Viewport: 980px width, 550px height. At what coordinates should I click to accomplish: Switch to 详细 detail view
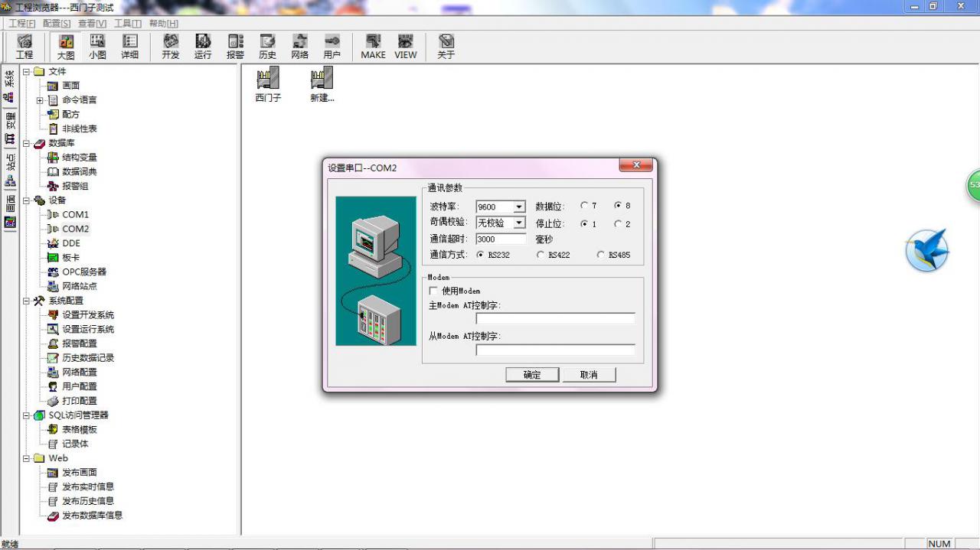[129, 47]
